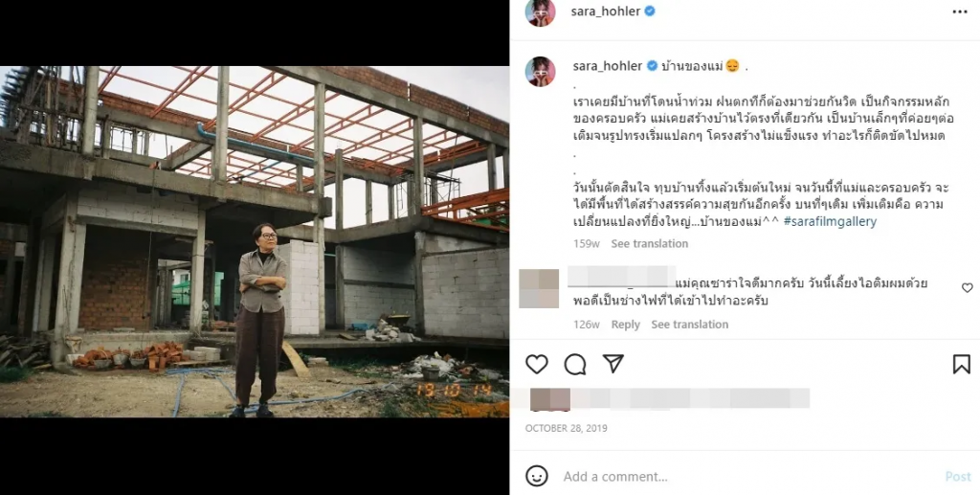980x495 pixels.
Task: Open emoji picker smiley icon
Action: [537, 476]
